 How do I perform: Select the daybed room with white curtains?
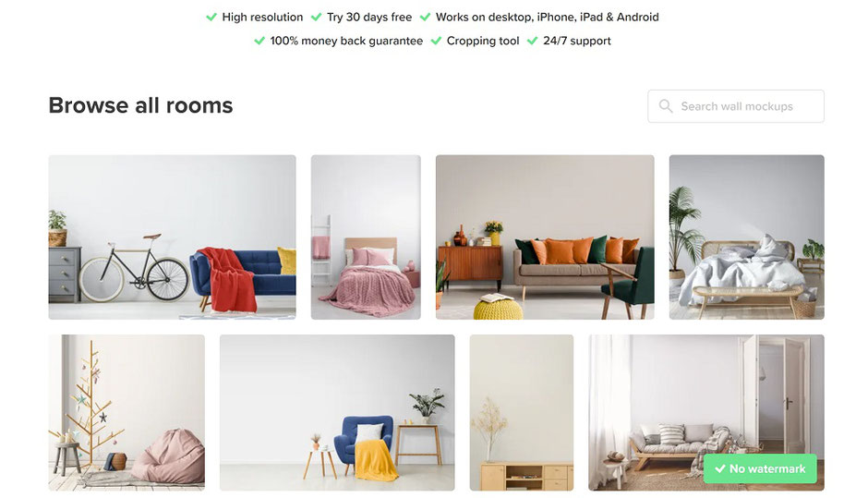[706, 413]
